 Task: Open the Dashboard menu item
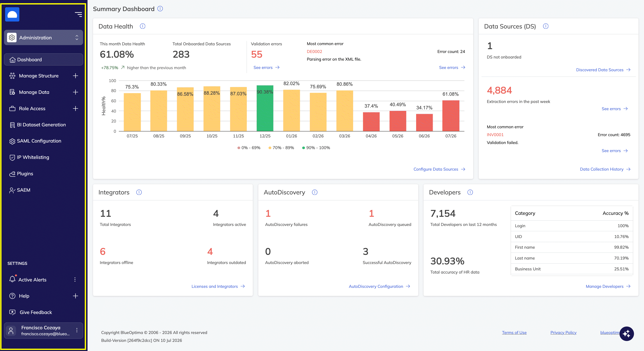tap(43, 59)
